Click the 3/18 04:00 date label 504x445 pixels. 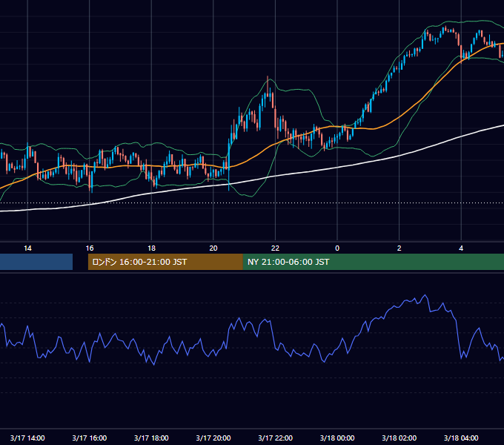coord(461,438)
